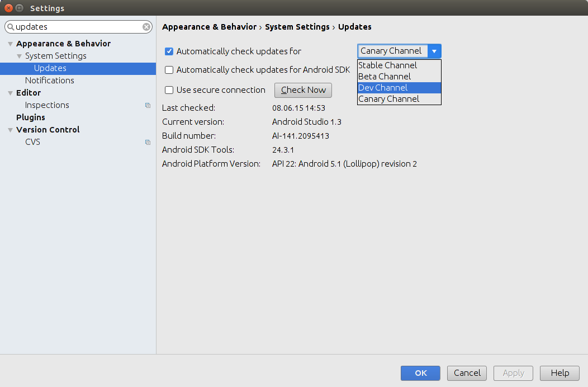Maximize the Settings window
This screenshot has width=588, height=387.
coord(19,8)
